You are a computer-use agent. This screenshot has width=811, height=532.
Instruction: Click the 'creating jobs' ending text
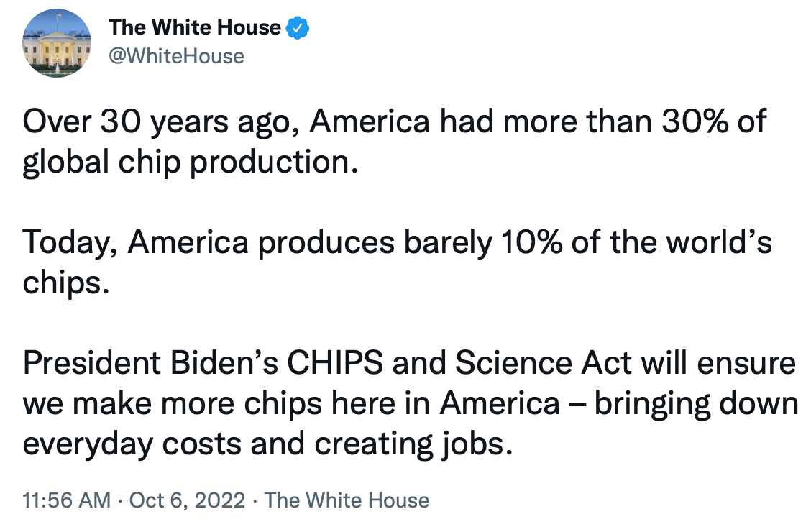point(413,444)
